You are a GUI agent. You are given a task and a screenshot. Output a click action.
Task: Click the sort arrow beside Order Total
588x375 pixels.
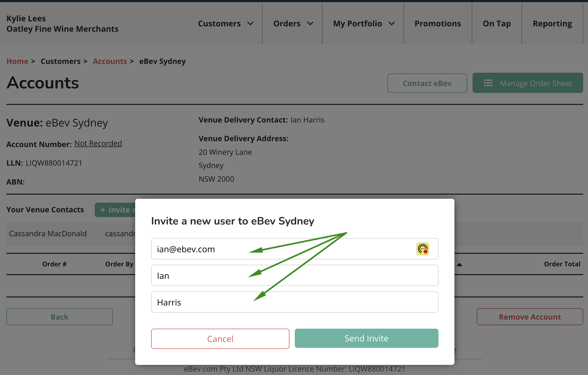[x=459, y=264]
